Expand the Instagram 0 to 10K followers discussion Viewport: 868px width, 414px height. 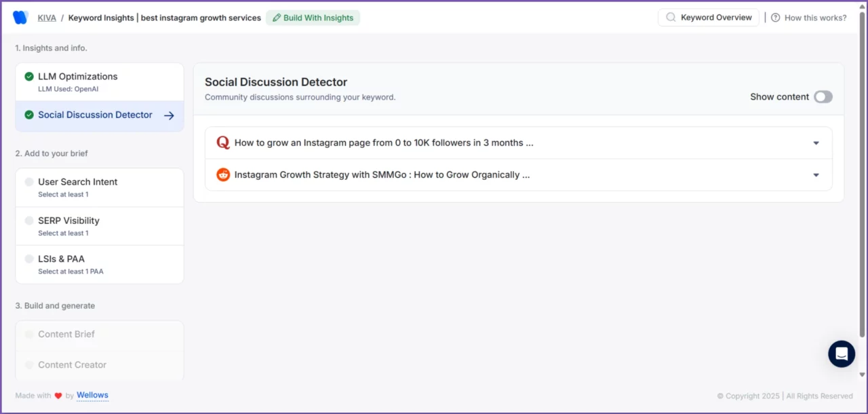point(816,143)
